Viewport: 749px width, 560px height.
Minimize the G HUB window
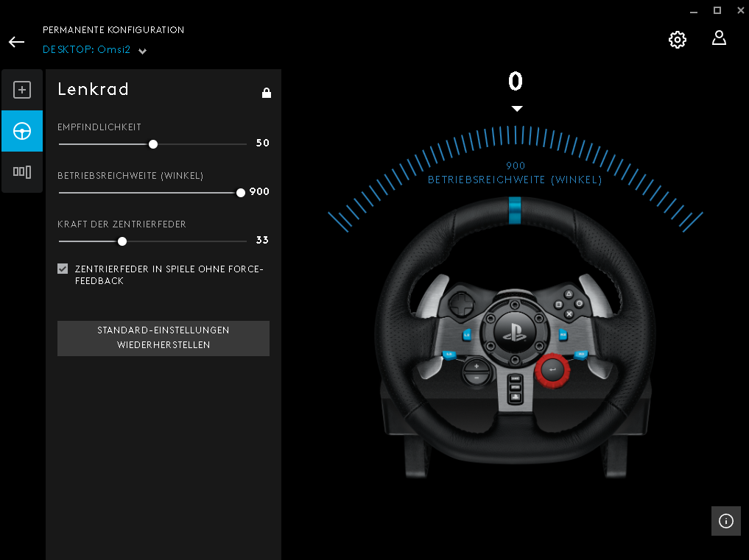(693, 10)
